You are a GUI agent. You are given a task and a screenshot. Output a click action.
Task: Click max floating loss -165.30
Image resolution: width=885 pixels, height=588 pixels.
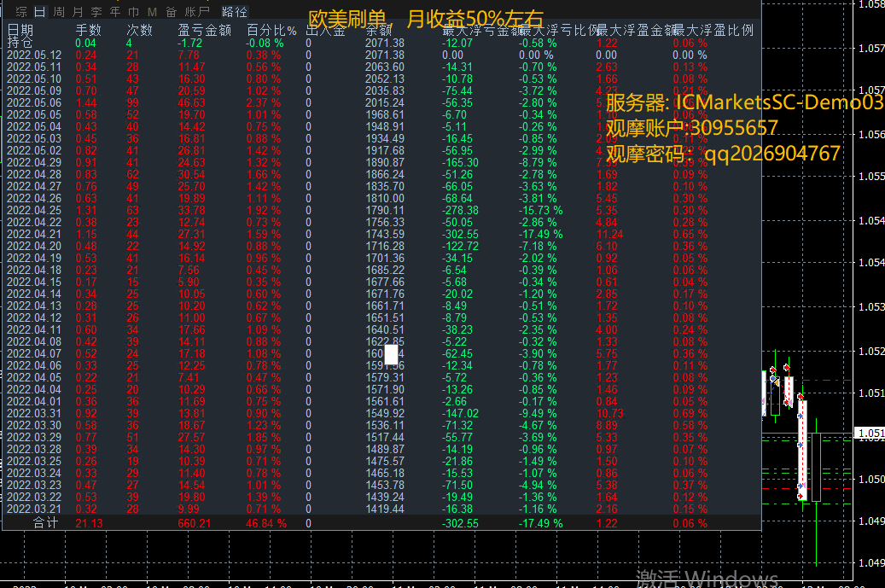pyautogui.click(x=460, y=162)
